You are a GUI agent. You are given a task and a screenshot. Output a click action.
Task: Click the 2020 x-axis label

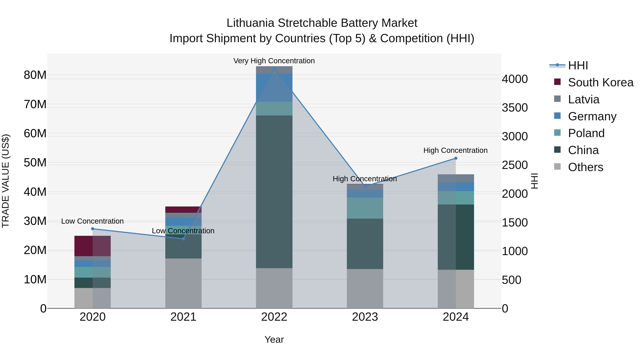tap(92, 317)
